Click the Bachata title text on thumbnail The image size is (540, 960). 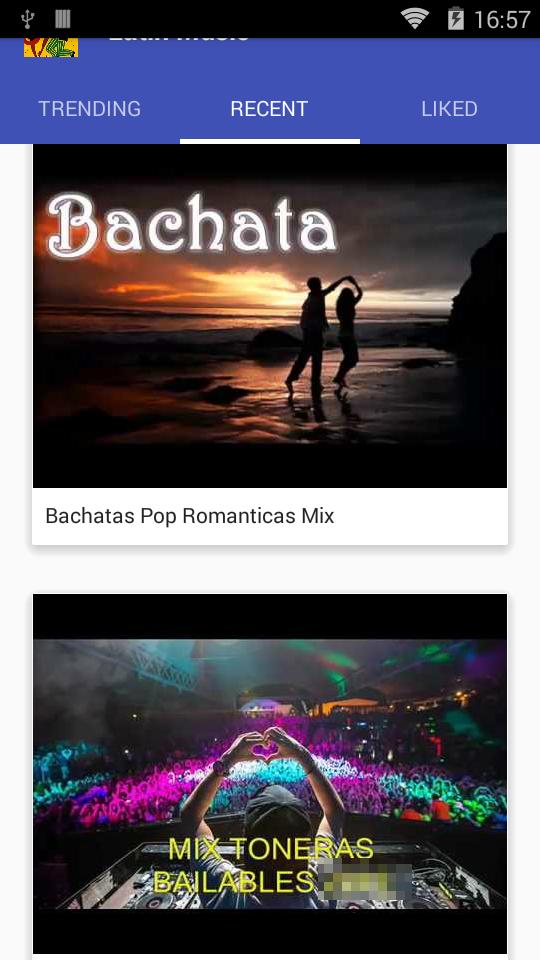point(192,225)
